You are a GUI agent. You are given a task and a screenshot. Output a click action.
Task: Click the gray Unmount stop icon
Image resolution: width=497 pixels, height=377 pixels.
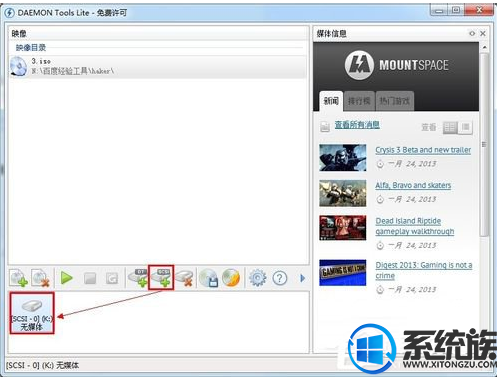click(x=90, y=278)
